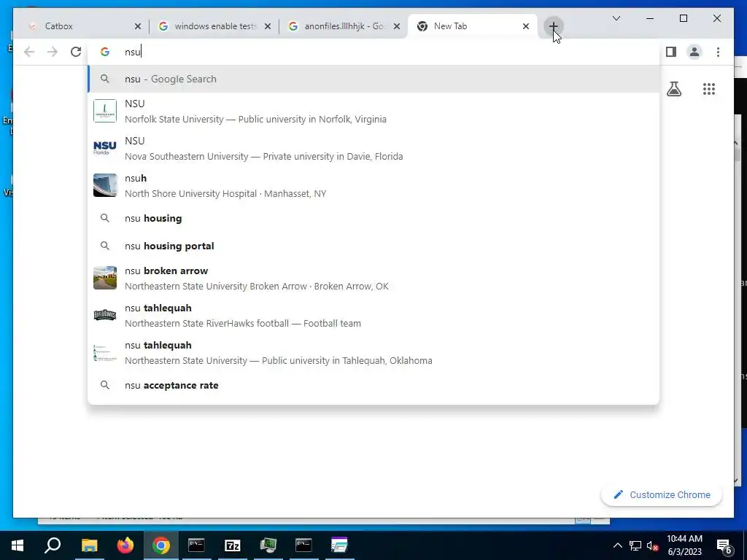The height and width of the screenshot is (560, 747).
Task: Open second command prompt taskbar icon
Action: point(303,545)
